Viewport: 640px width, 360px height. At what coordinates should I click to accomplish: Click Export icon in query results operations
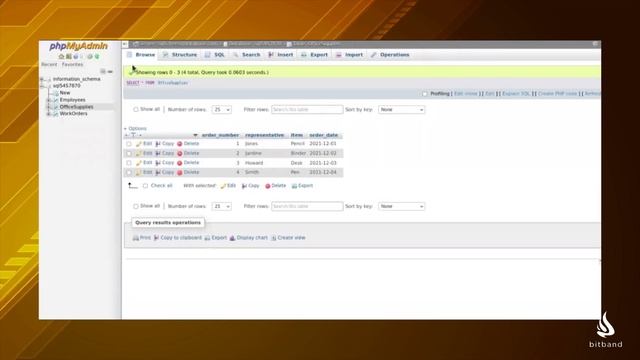(207, 238)
